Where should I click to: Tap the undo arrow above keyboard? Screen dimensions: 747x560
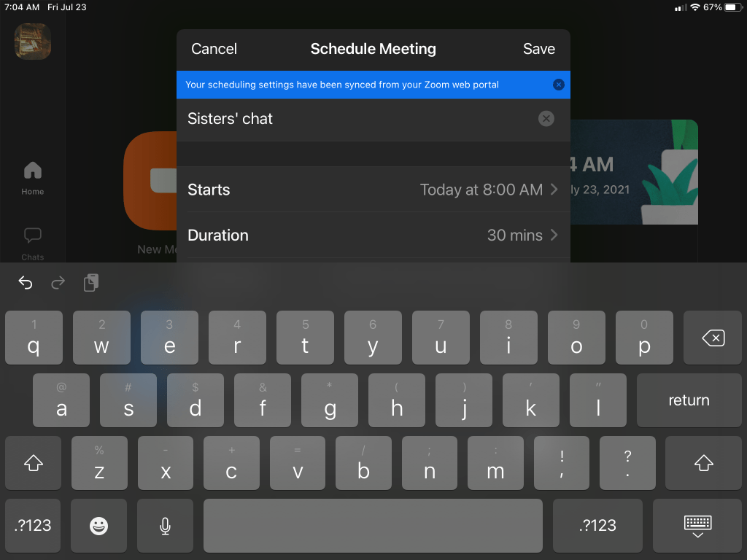(26, 283)
